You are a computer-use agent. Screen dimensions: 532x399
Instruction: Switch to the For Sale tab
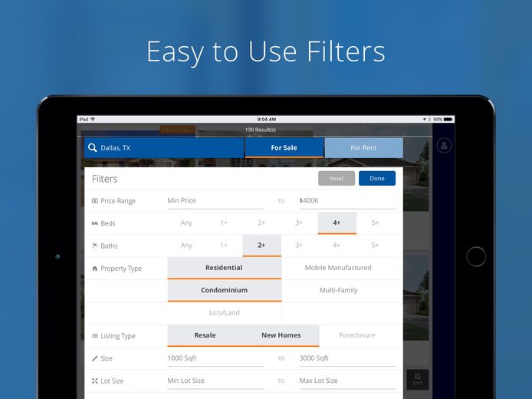(x=284, y=148)
